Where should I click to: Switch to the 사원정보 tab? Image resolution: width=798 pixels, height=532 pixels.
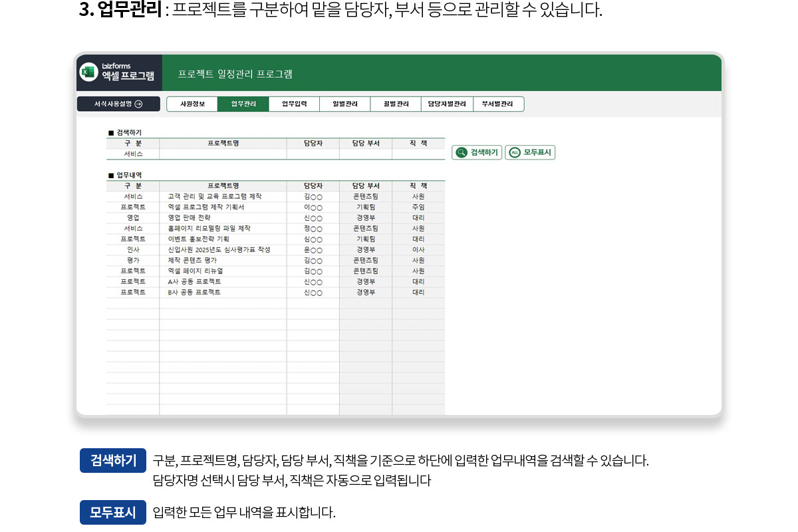pos(192,104)
